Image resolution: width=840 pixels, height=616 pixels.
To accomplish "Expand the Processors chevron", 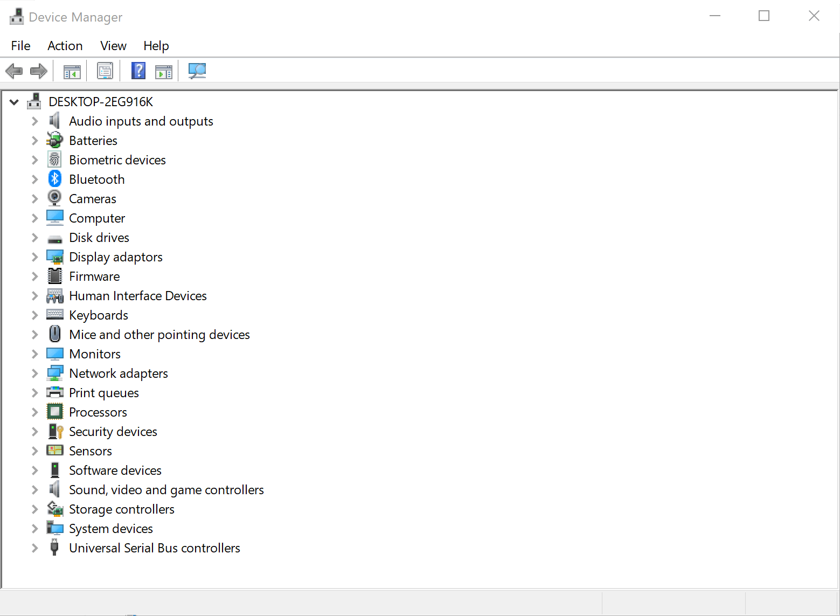I will click(35, 412).
